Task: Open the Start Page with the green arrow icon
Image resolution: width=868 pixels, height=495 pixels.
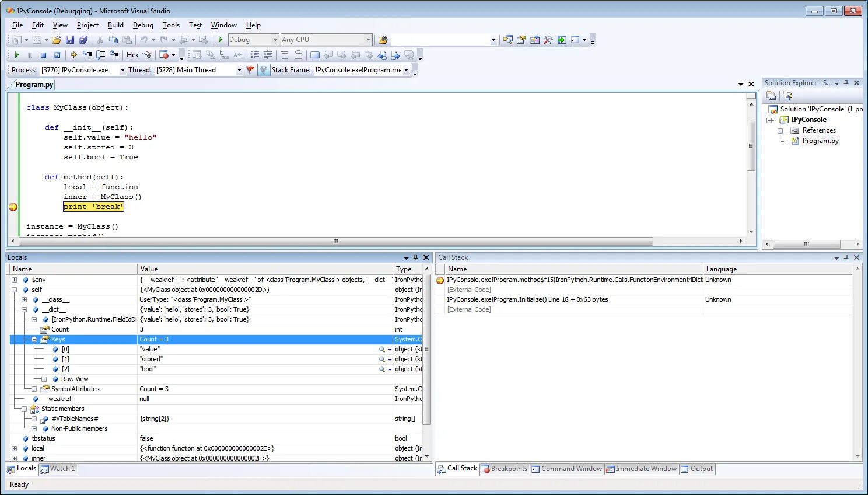Action: 562,40
